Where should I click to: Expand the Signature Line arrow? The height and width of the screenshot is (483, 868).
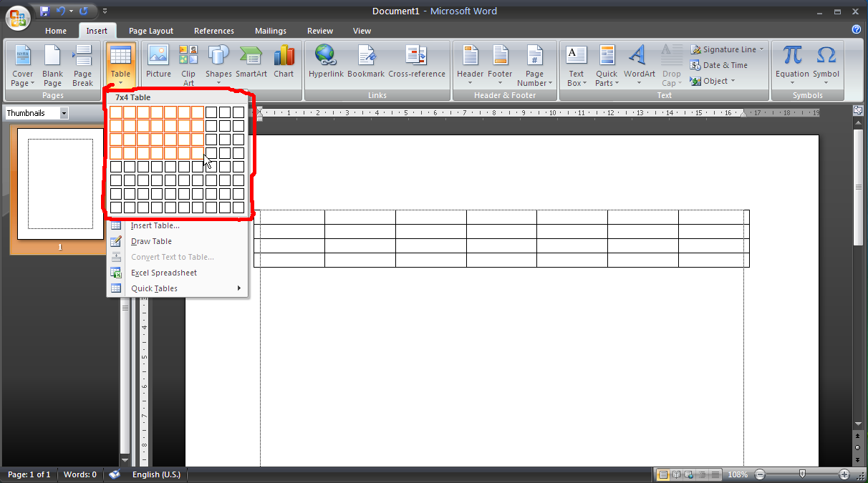761,49
